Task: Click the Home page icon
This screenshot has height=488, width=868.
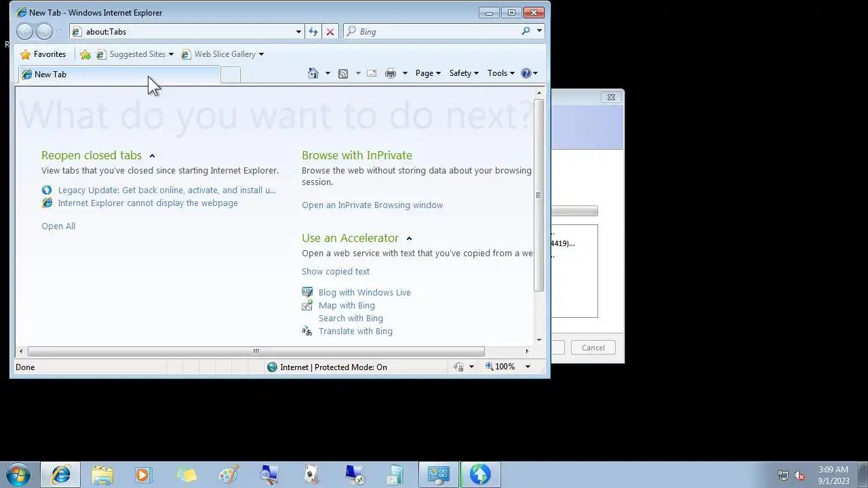Action: [x=313, y=73]
